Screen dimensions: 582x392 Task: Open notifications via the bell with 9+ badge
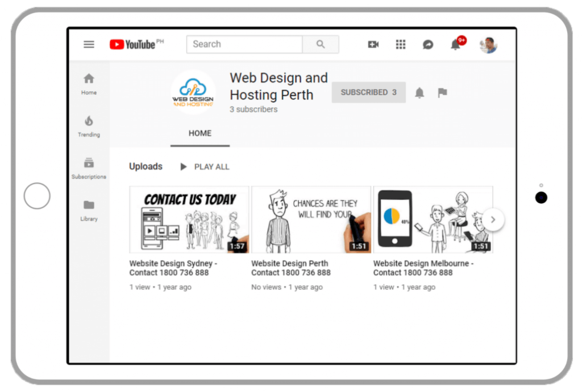click(455, 44)
